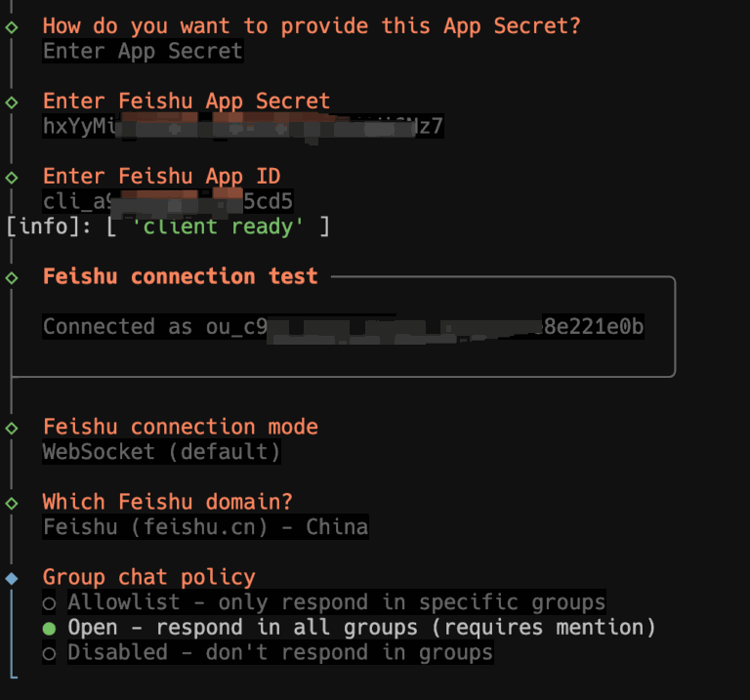The width and height of the screenshot is (750, 700).
Task: Click the Feishu App ID value starting cli_
Action: 168,201
